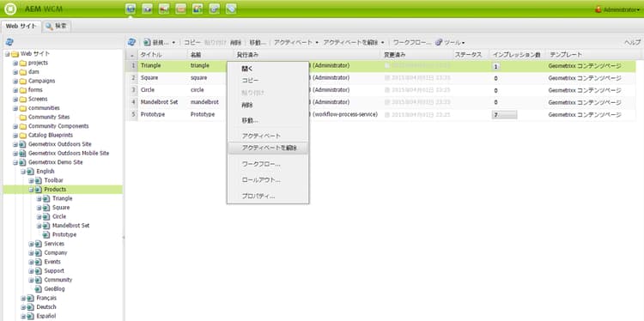Switch to the 検索 tab
644x321 pixels.
(57, 27)
